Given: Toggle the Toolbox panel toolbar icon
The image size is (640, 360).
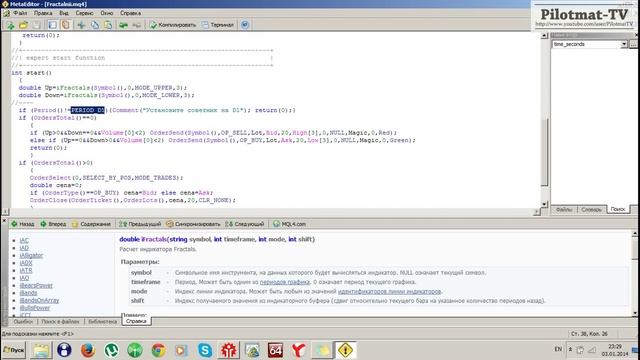Looking at the screenshot, I should click(x=65, y=25).
